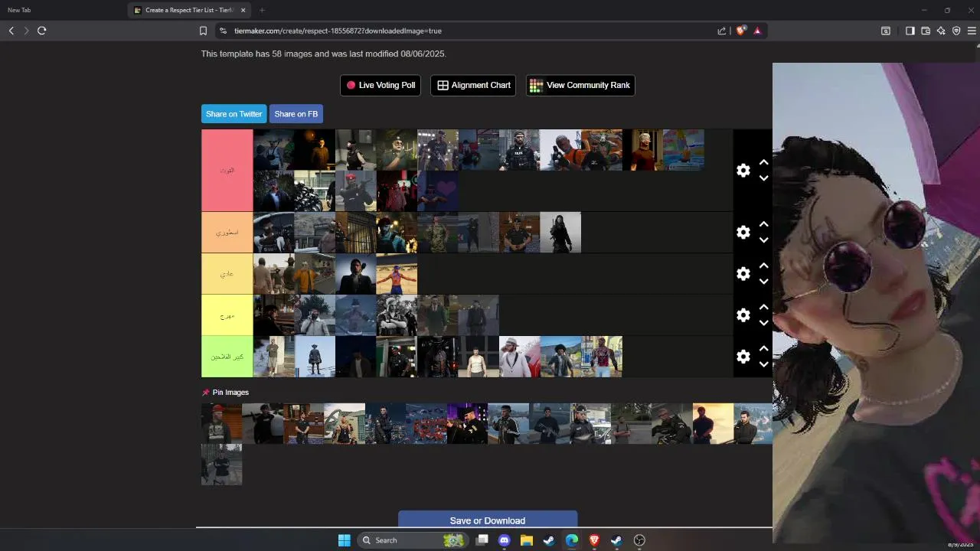The height and width of the screenshot is (551, 980).
Task: Open OBS Studio from the taskbar
Action: (x=639, y=540)
